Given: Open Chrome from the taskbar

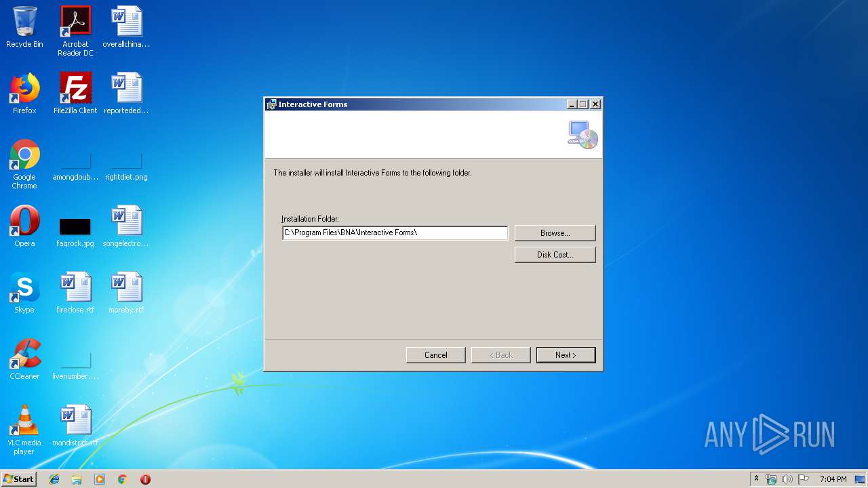Looking at the screenshot, I should coord(122,479).
